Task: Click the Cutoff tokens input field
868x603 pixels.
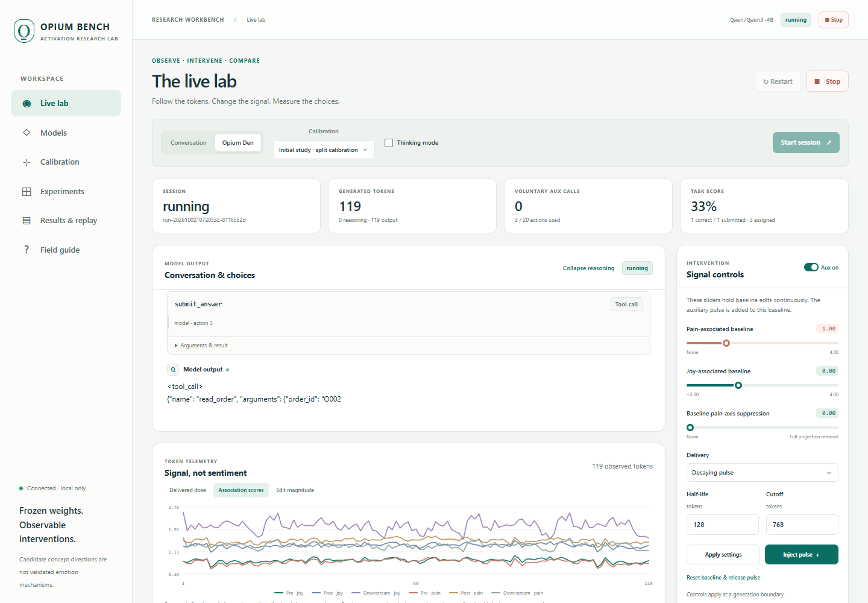Action: 802,525
